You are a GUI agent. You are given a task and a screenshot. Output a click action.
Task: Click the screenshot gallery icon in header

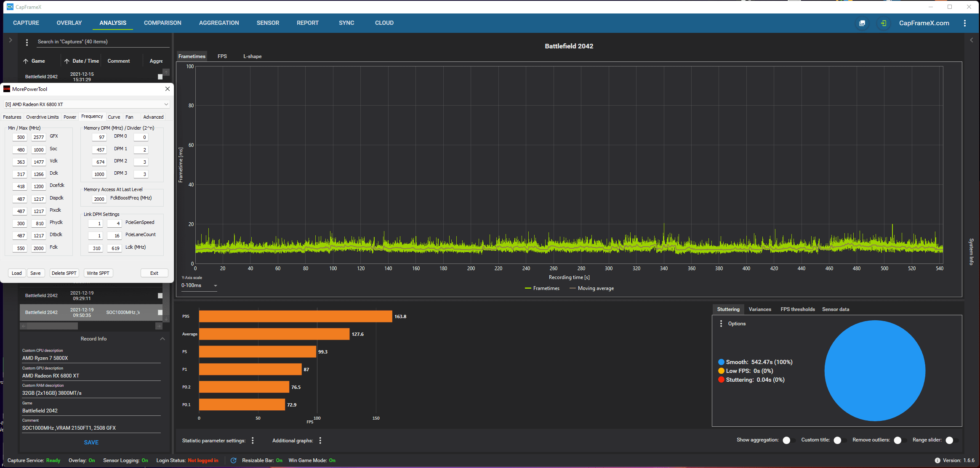[862, 23]
